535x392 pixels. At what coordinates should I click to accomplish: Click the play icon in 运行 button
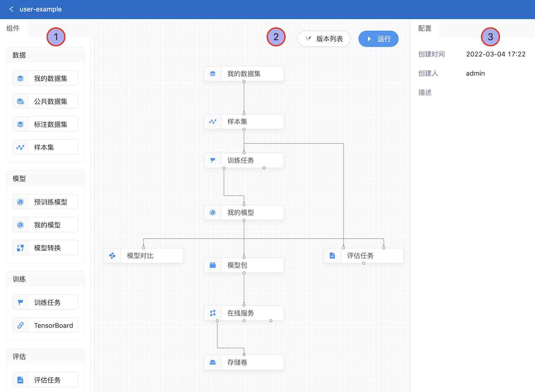coord(369,39)
